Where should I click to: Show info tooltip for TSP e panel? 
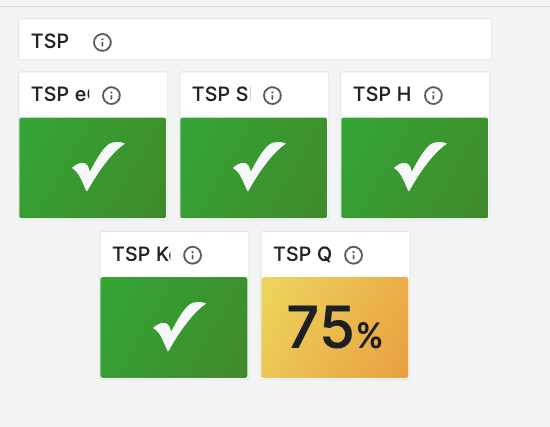111,95
